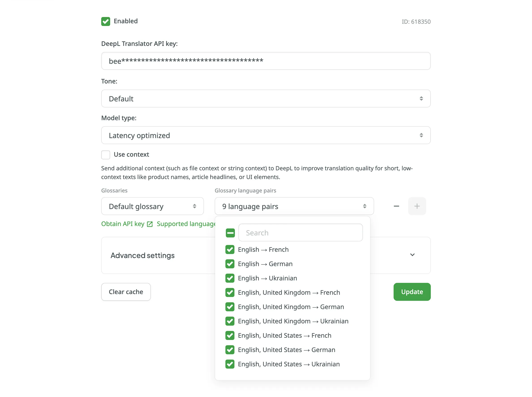Uncheck English → French language pair
Viewport: 532px width, 397px height.
point(230,250)
